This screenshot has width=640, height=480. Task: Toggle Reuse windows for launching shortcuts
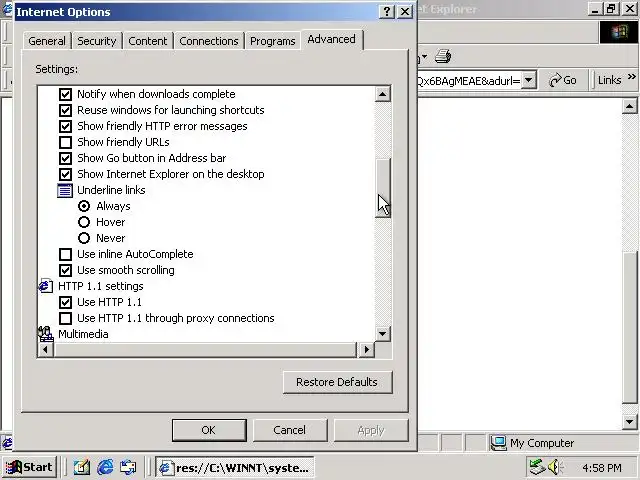(x=65, y=110)
